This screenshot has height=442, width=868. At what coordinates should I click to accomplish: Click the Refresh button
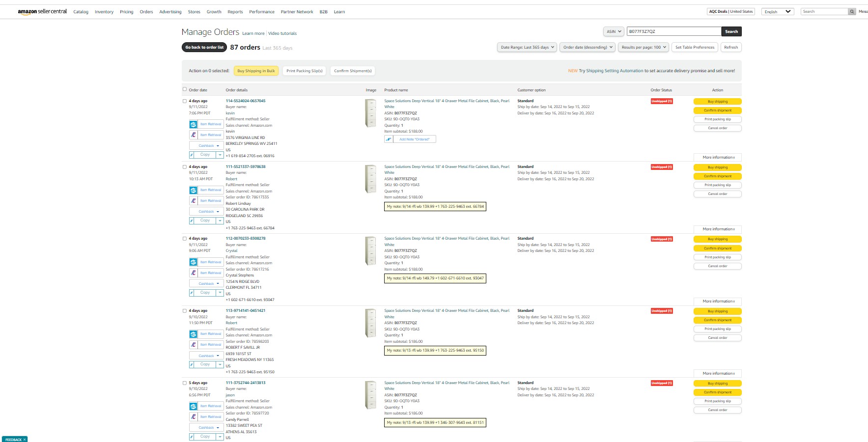(x=731, y=47)
